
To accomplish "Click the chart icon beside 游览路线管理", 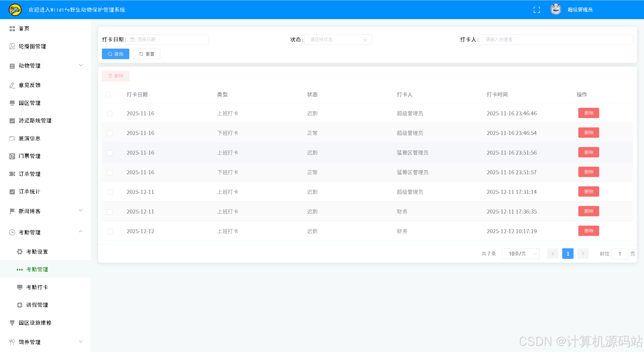I will pos(12,121).
